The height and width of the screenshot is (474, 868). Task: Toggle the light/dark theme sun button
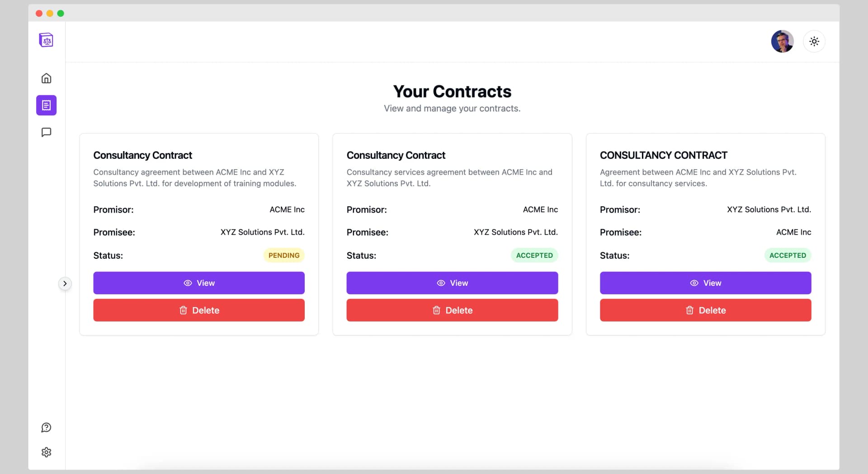(x=814, y=42)
